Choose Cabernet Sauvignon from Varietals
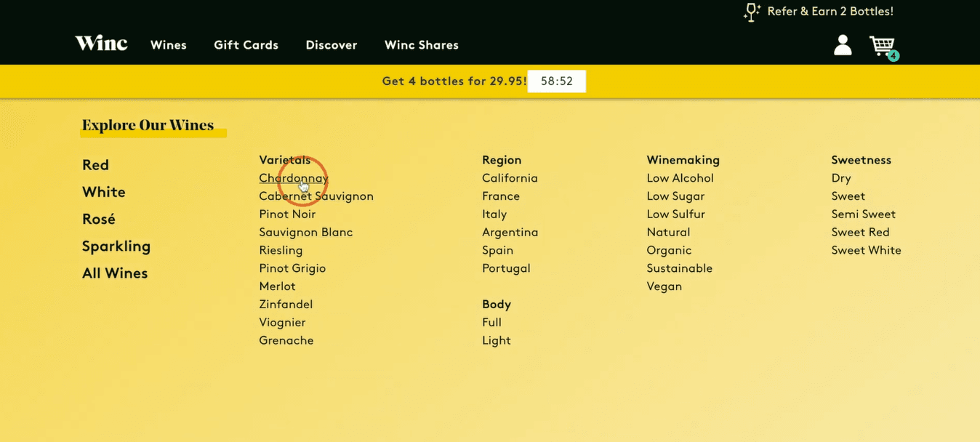The width and height of the screenshot is (980, 442). pos(316,196)
